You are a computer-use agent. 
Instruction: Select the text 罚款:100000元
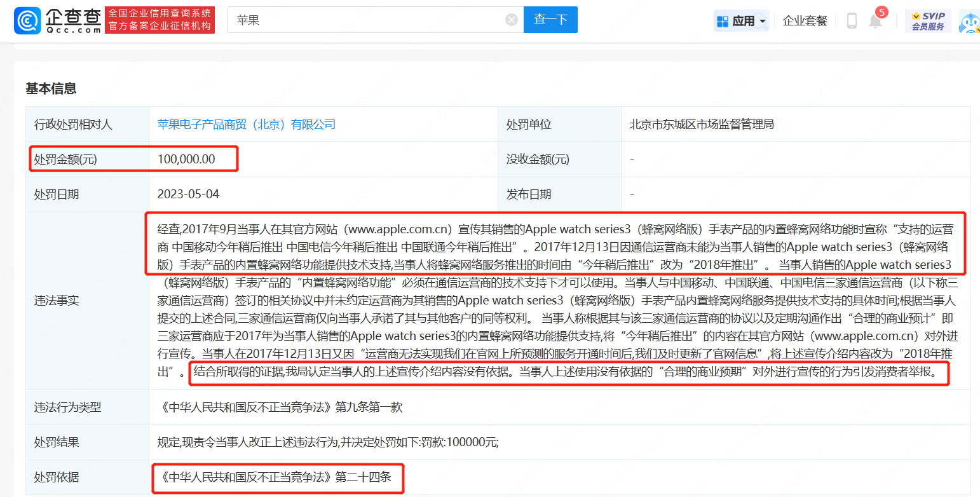(459, 442)
